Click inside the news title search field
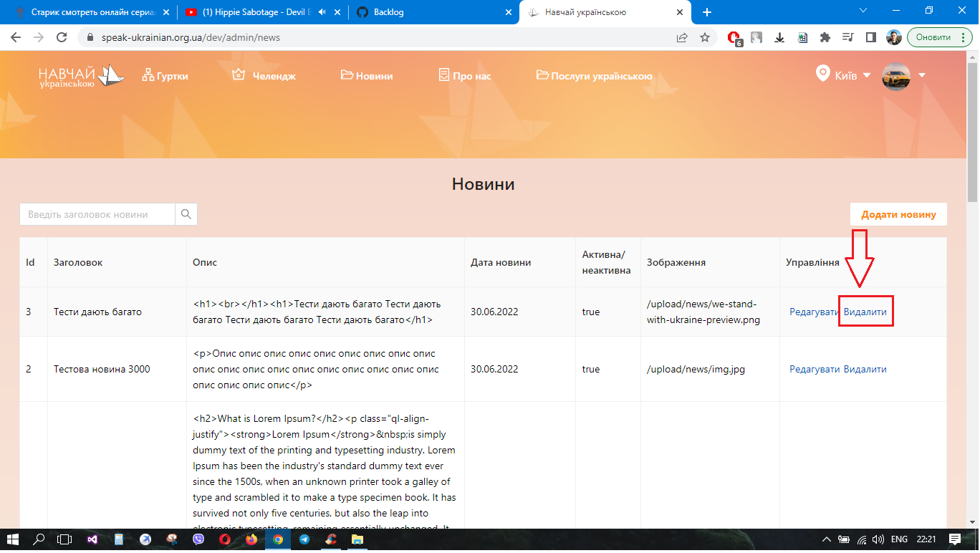 tap(97, 213)
